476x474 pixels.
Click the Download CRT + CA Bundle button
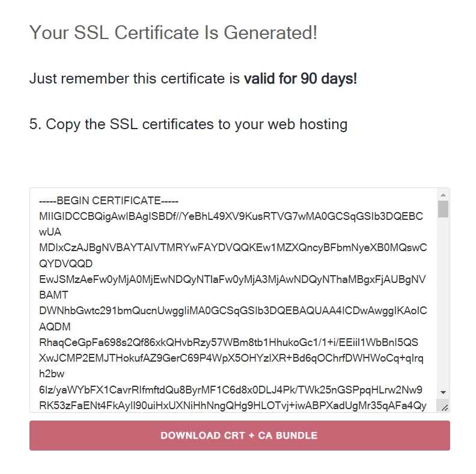(239, 436)
